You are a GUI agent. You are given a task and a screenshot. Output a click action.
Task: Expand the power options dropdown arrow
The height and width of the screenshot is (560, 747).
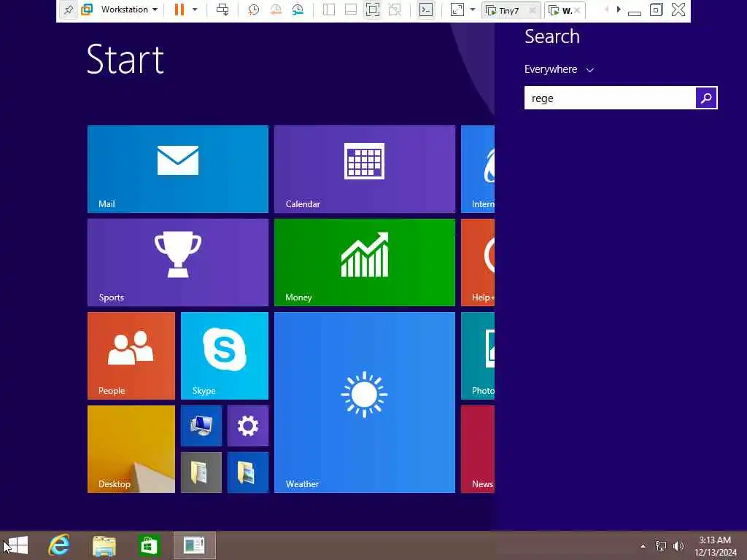tap(195, 9)
